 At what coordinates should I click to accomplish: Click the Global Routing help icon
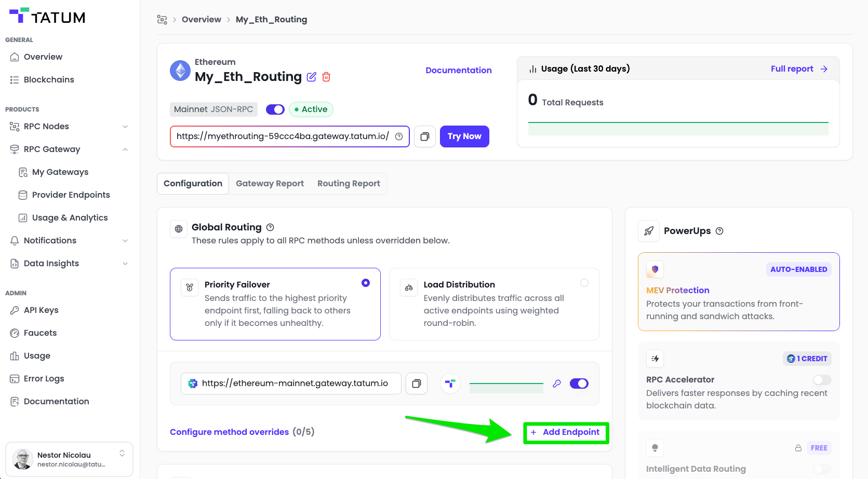tap(270, 227)
